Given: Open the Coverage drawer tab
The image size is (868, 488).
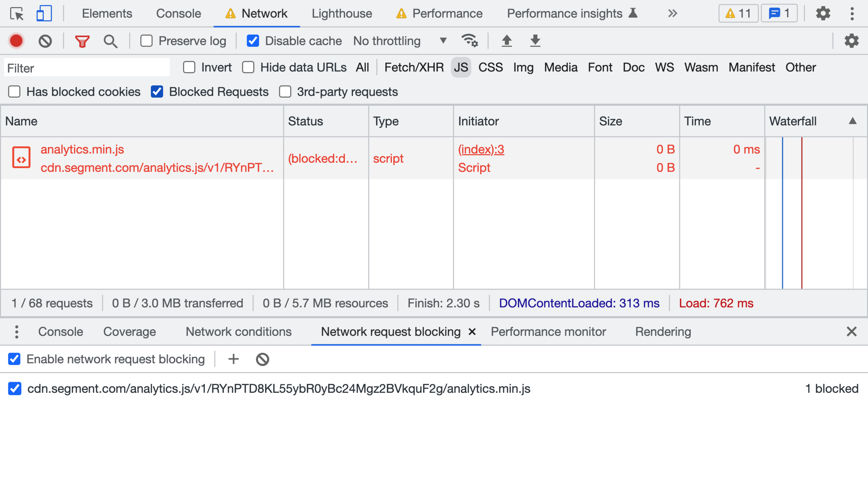Looking at the screenshot, I should (x=129, y=331).
